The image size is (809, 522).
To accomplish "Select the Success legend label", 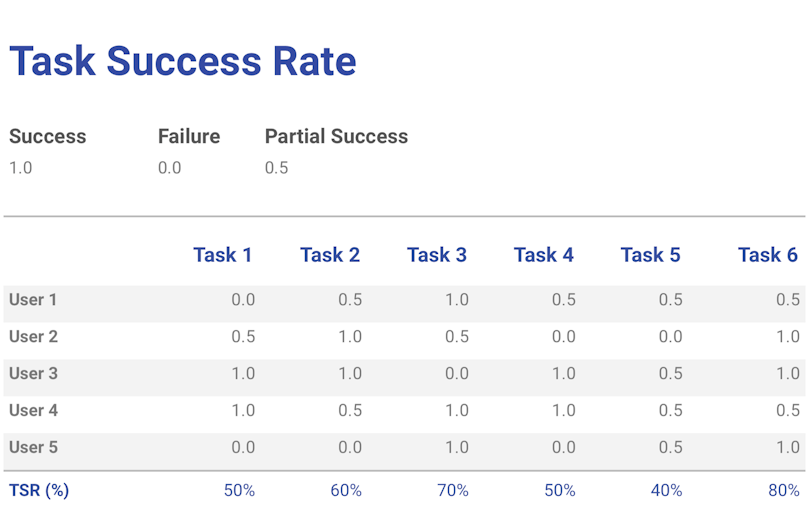I will [48, 137].
